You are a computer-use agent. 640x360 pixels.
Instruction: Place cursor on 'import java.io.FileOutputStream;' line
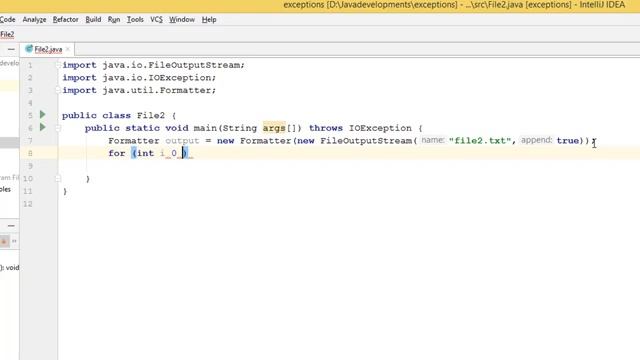pos(153,65)
